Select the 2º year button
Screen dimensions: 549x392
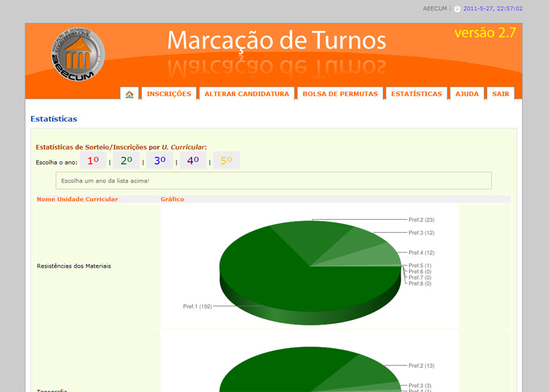click(x=126, y=161)
